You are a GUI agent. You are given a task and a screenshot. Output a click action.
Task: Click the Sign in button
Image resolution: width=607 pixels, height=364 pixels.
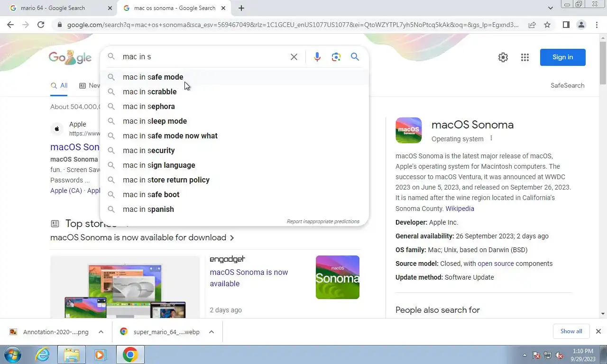coord(562,57)
